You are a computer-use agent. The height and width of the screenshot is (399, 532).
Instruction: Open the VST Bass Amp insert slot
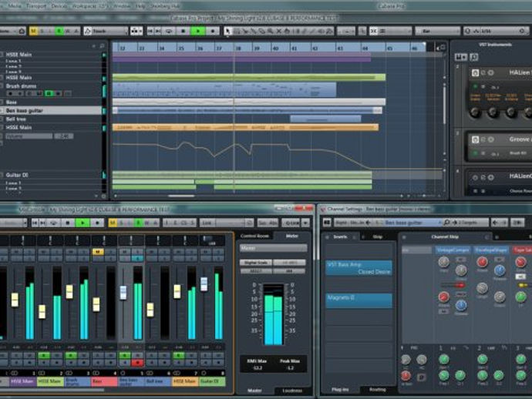359,268
